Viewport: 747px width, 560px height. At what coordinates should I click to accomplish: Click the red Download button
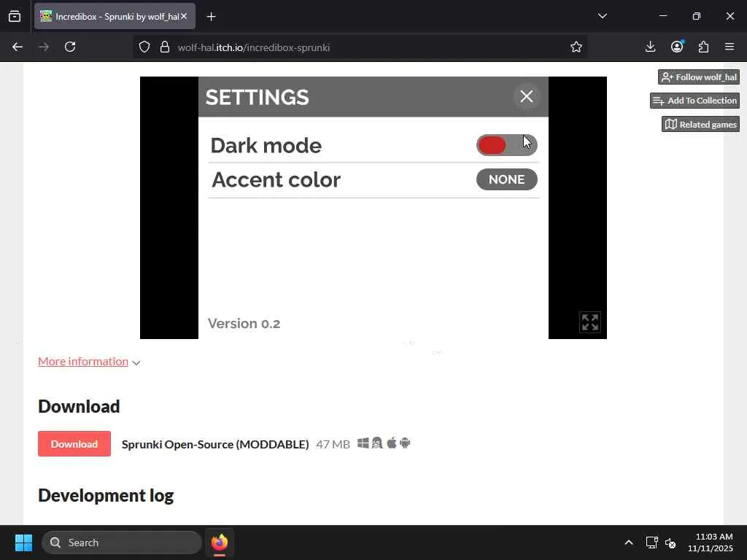pyautogui.click(x=74, y=444)
